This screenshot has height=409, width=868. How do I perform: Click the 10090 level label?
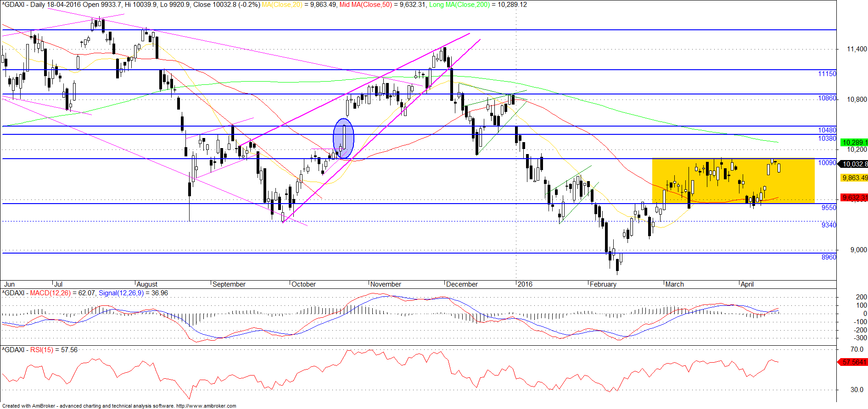(x=827, y=163)
